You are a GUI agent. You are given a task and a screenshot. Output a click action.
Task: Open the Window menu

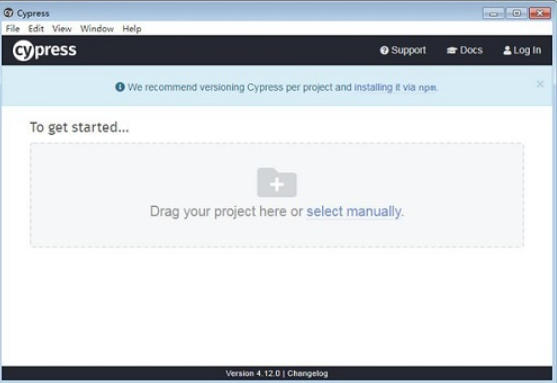(x=97, y=29)
